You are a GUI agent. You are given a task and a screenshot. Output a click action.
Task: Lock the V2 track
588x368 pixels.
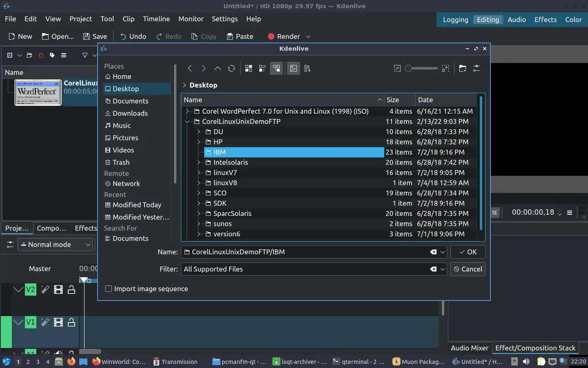point(71,290)
